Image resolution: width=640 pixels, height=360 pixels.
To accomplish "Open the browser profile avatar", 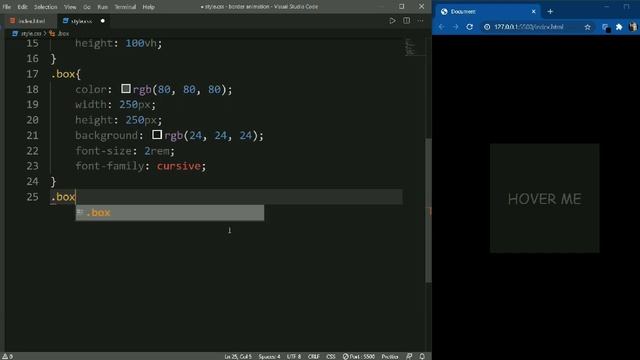I will point(633,27).
